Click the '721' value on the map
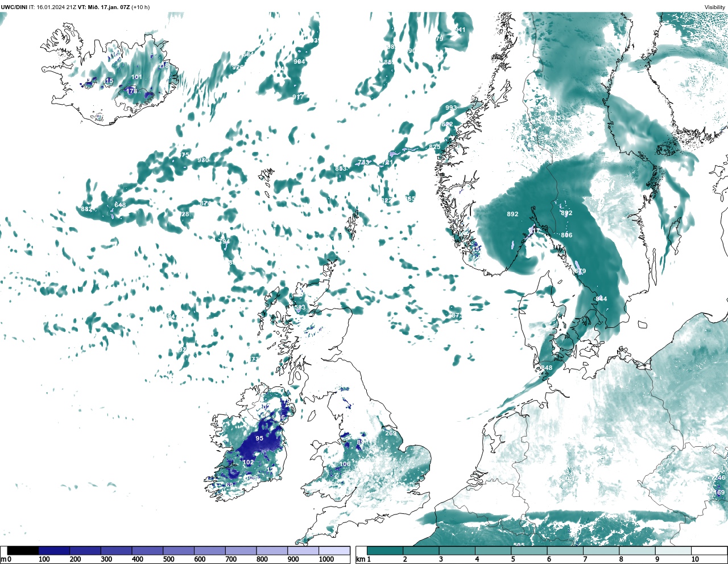This screenshot has width=728, height=564. (387, 163)
